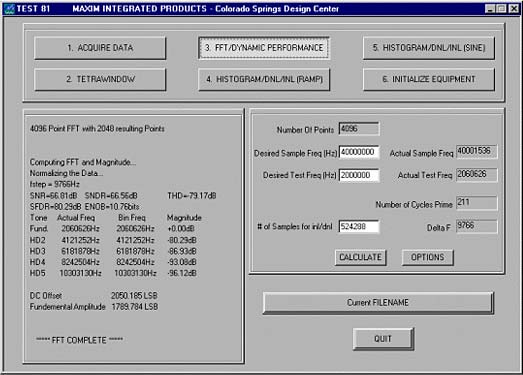Image resolution: width=523 pixels, height=375 pixels.
Task: Minimize the TEST 81 window
Action: point(490,9)
